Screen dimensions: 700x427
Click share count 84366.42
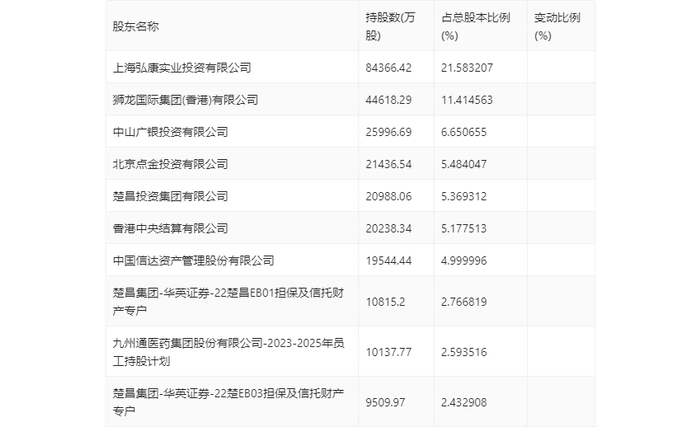[388, 68]
